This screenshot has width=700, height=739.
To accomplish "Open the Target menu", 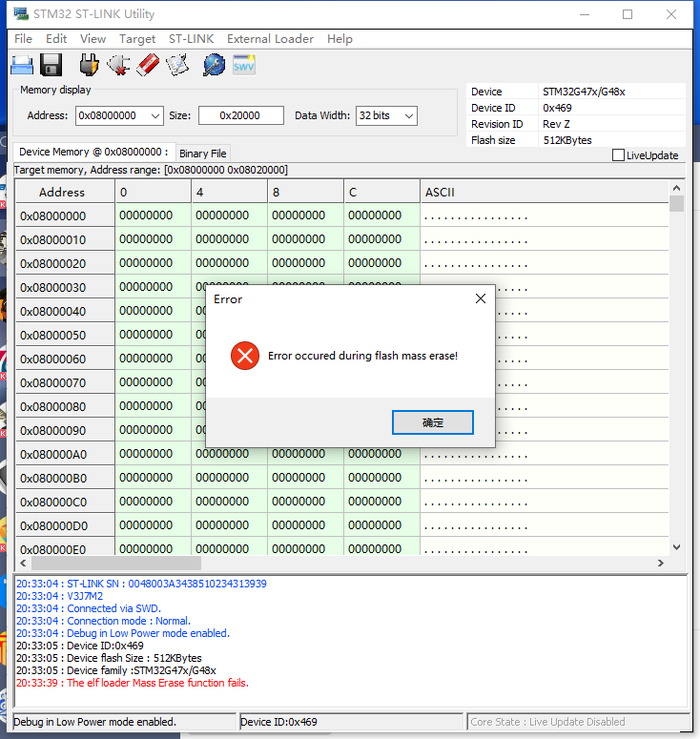I will (x=137, y=39).
